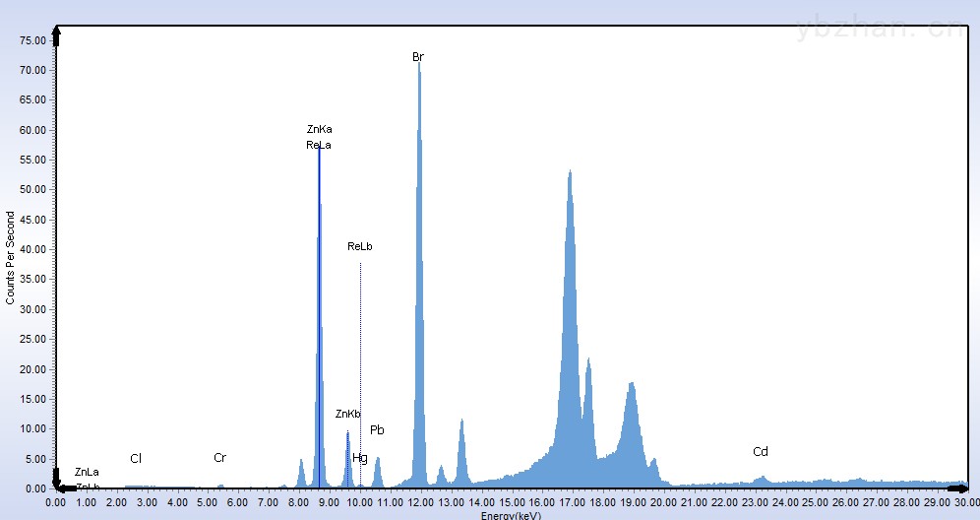The image size is (980, 520).
Task: Select the ZnKb peak label
Action: click(x=347, y=414)
